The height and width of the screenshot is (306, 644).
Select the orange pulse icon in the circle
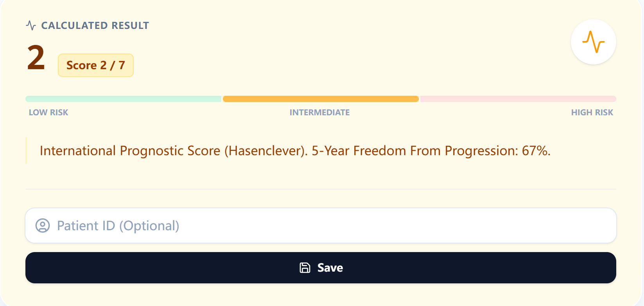593,42
